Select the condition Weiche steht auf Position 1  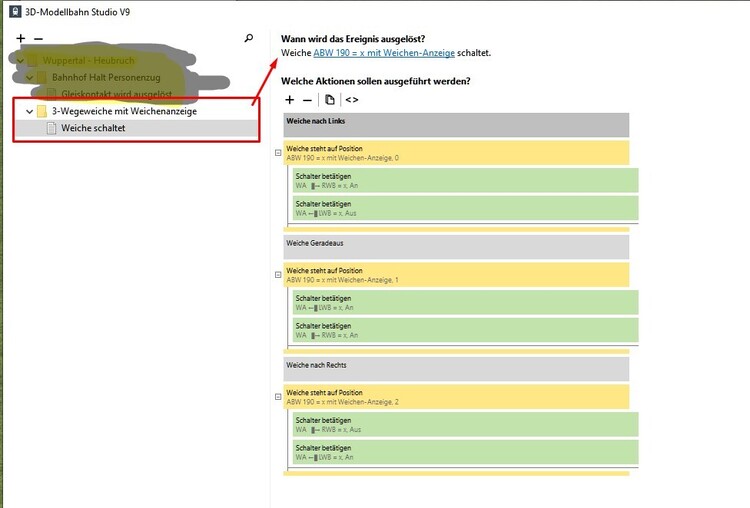pyautogui.click(x=456, y=275)
